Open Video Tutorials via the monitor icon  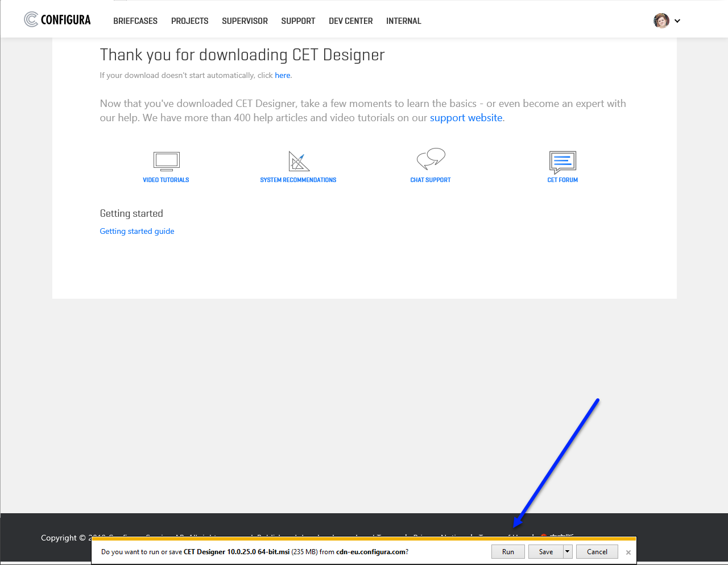click(166, 161)
